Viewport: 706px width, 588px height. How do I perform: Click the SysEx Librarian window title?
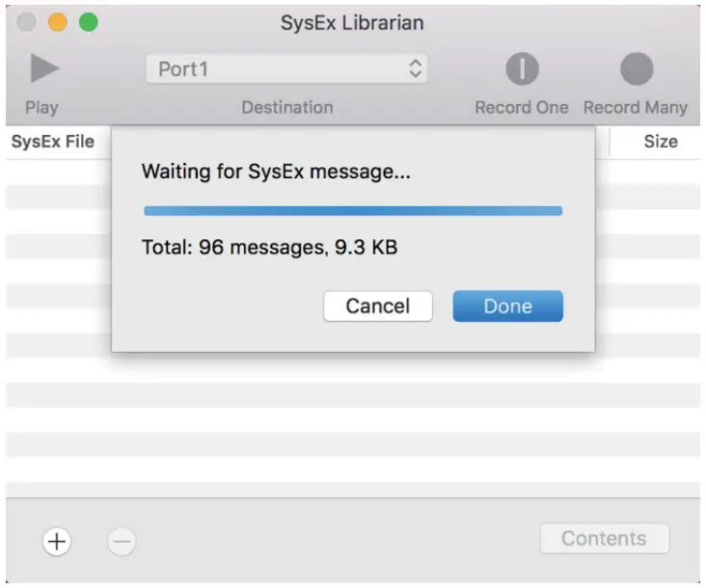pyautogui.click(x=352, y=22)
